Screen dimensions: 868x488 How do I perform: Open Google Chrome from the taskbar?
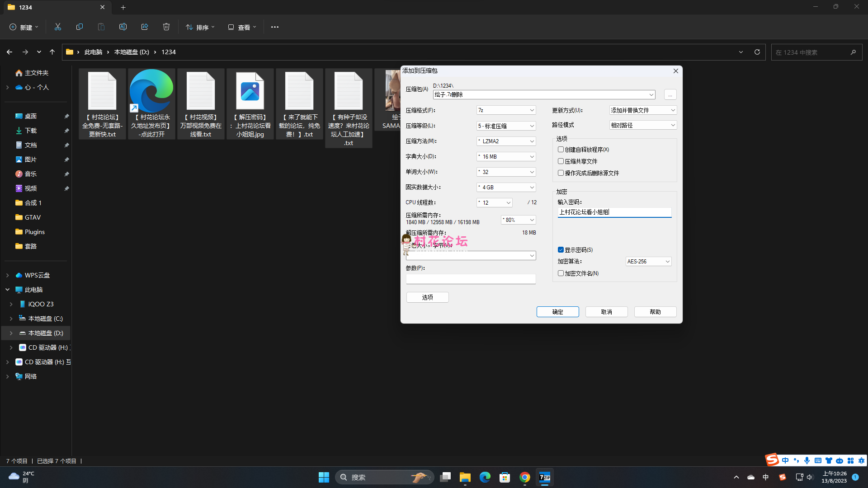525,477
